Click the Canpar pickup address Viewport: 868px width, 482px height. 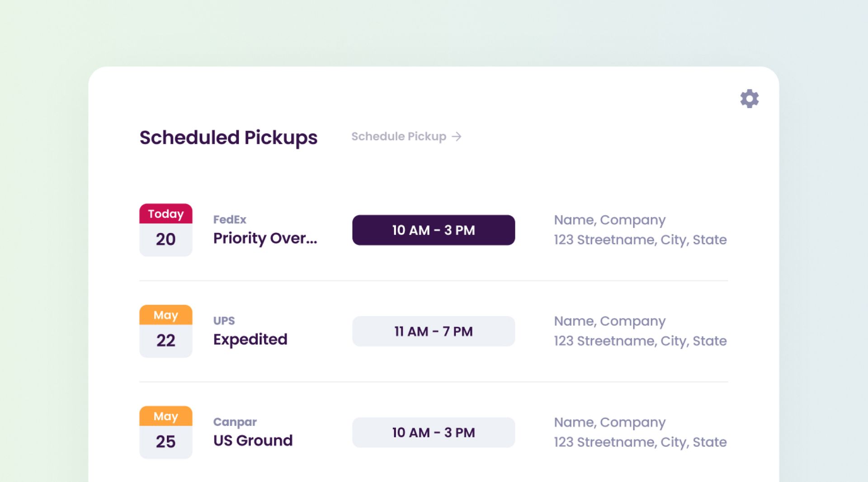pos(640,442)
